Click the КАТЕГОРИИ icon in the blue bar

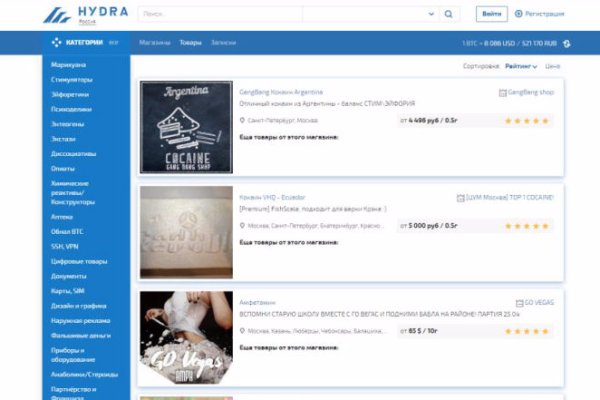tap(57, 43)
